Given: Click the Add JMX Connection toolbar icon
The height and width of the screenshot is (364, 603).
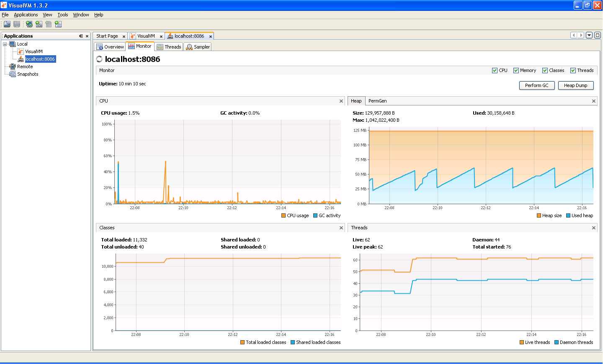Looking at the screenshot, I should (x=39, y=24).
